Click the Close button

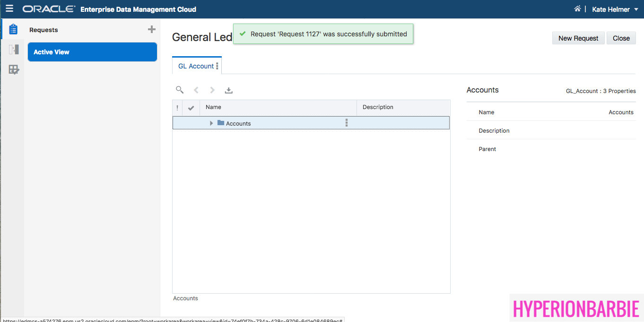click(621, 38)
